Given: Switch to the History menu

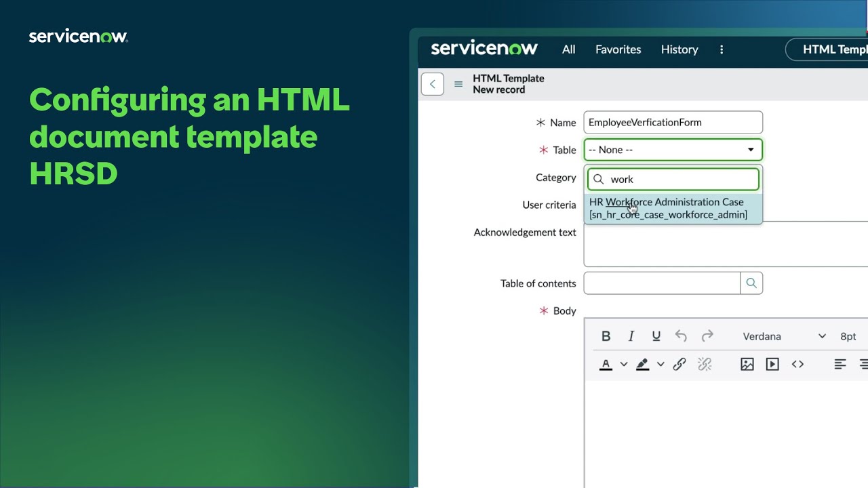Looking at the screenshot, I should click(679, 49).
